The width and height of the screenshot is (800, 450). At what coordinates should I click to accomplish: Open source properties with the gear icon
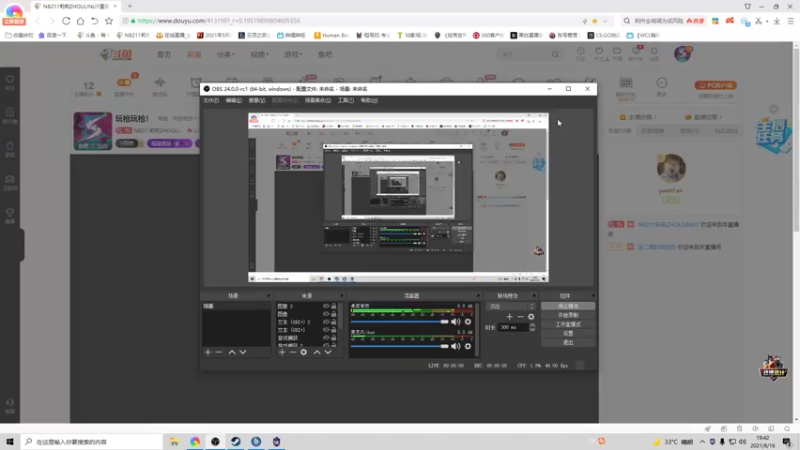[304, 352]
